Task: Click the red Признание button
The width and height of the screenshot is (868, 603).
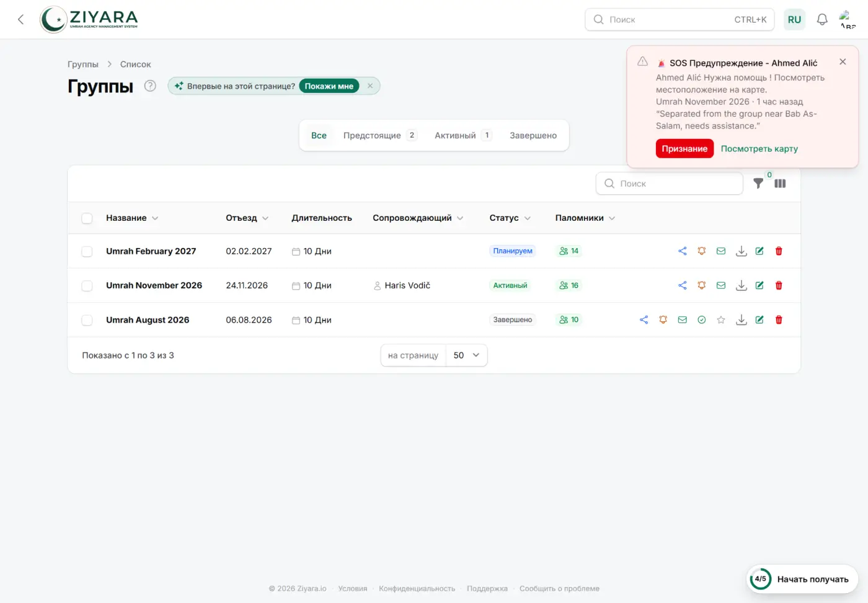Action: click(x=684, y=149)
